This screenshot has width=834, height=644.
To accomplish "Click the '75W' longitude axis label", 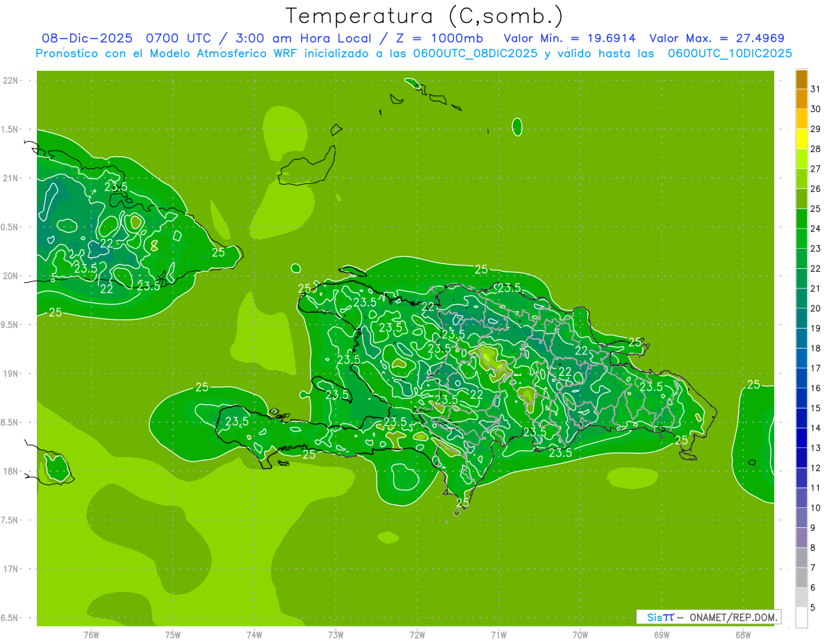I will click(173, 634).
